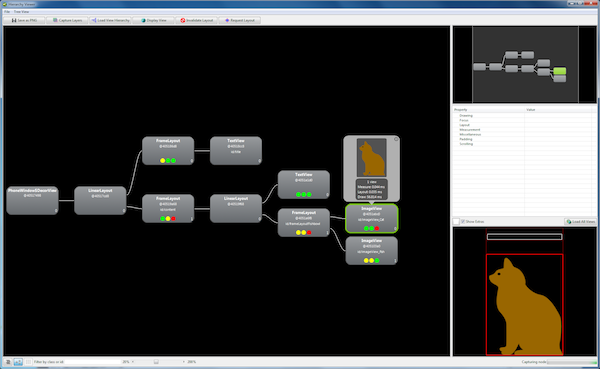The height and width of the screenshot is (369, 600).
Task: Expand the Padding property group
Action: pos(466,139)
